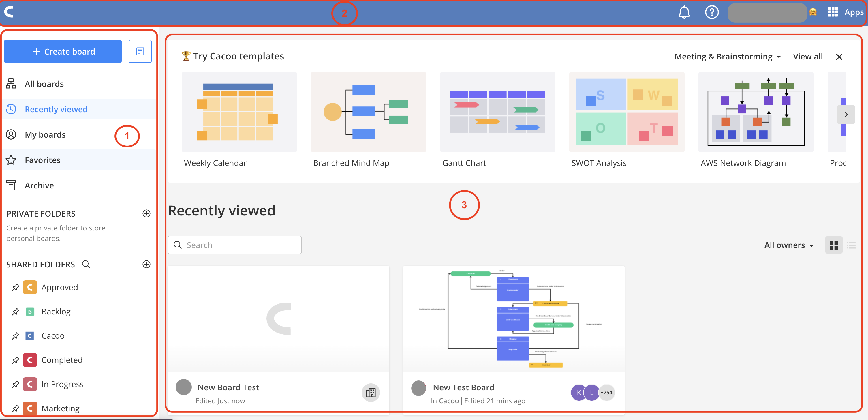Click the New Test Board title

[463, 388]
